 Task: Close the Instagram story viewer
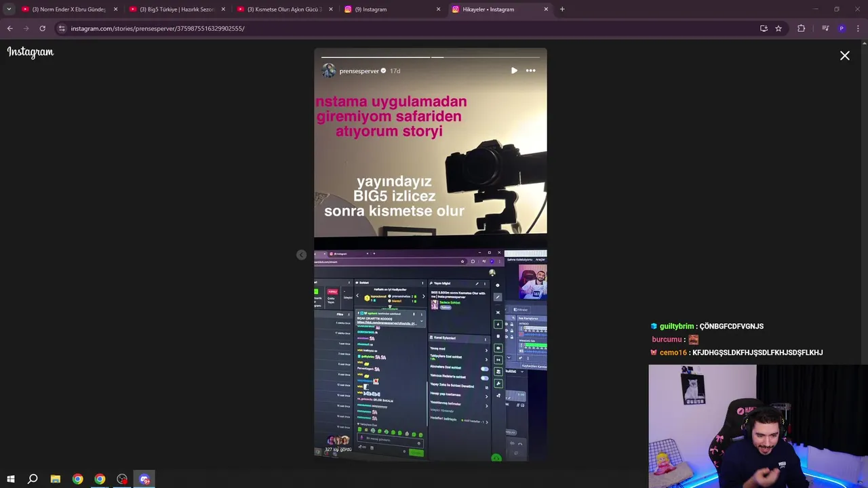click(x=845, y=56)
